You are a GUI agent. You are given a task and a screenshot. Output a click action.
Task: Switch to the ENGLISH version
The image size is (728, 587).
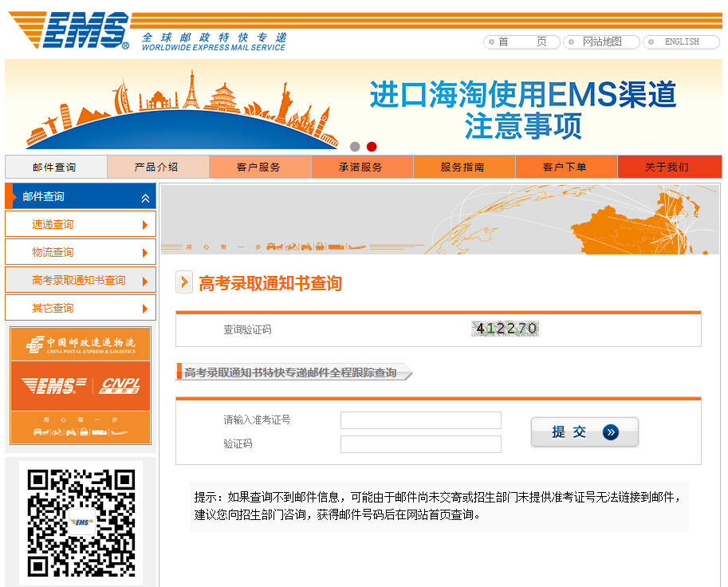(x=682, y=41)
